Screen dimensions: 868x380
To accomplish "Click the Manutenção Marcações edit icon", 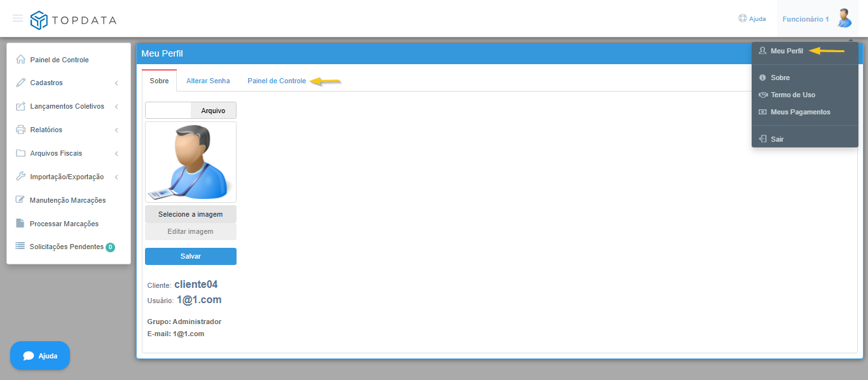I will pyautogui.click(x=20, y=200).
